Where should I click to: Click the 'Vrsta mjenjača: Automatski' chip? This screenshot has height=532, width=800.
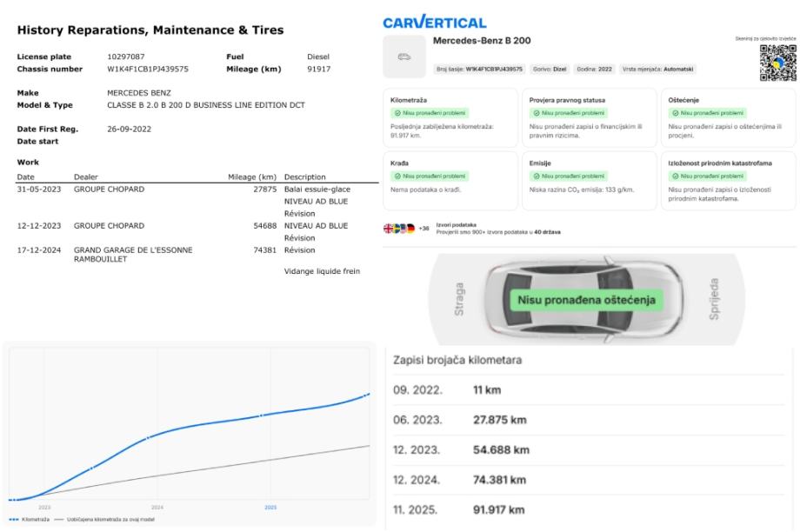657,69
